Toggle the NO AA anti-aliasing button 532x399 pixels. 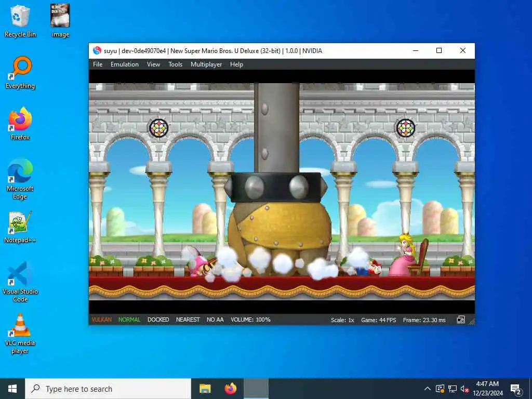pos(215,320)
